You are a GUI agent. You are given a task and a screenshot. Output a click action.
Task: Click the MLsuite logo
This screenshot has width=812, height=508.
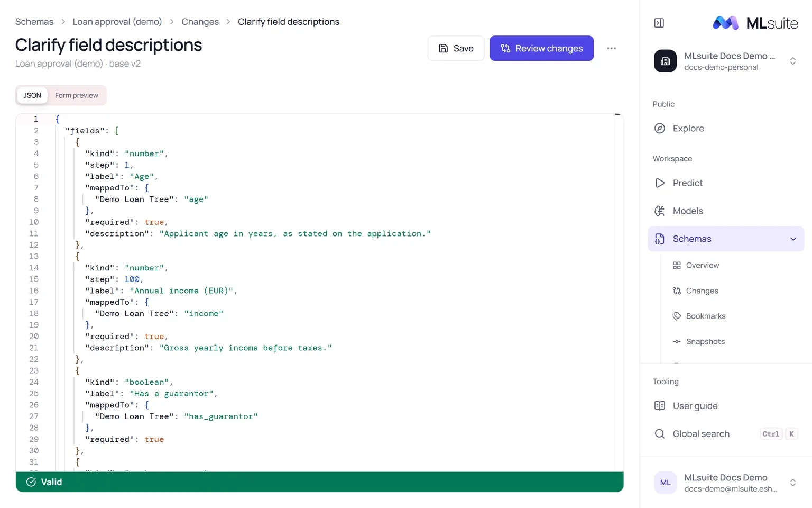coord(755,23)
